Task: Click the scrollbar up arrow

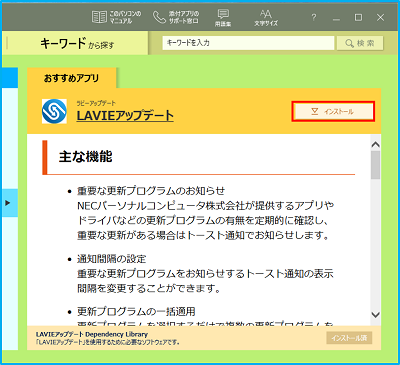Action: tap(376, 145)
